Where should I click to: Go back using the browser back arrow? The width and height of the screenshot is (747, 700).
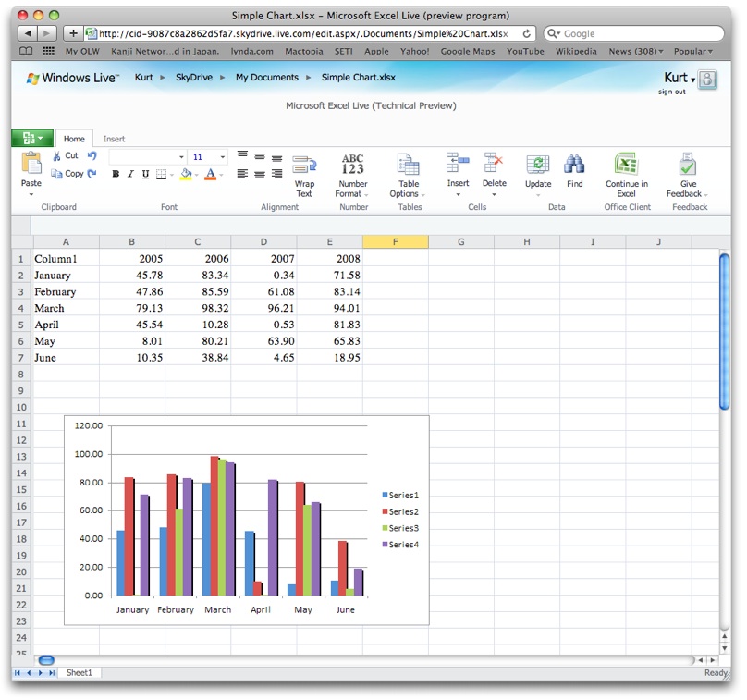(28, 33)
